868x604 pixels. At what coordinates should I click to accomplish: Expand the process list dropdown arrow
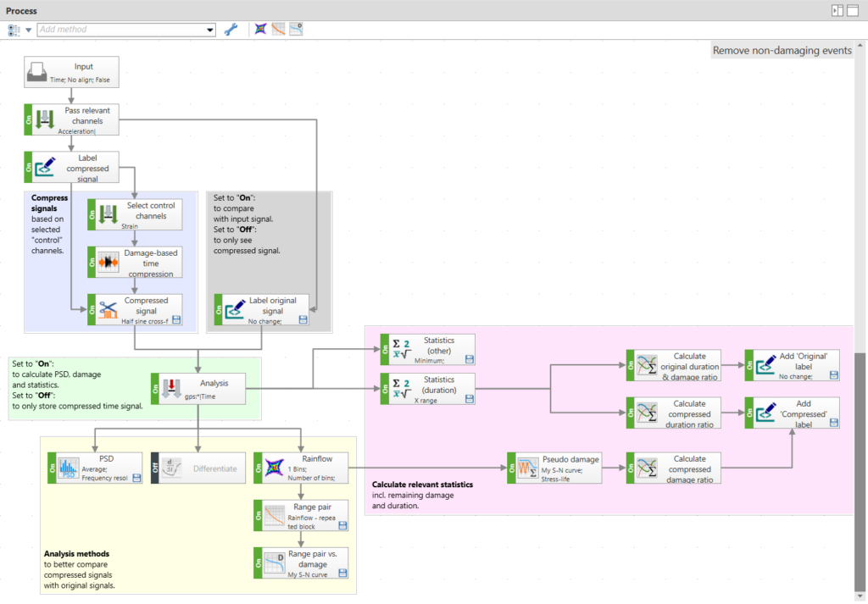coord(29,30)
